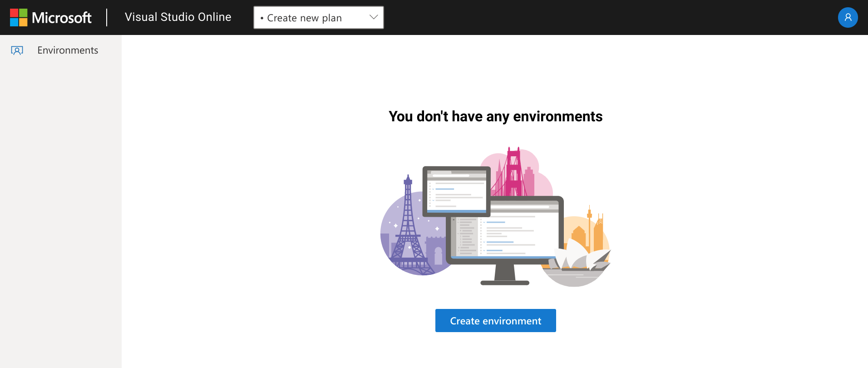Click the Arc de Triomphe in purple circle
The image size is (868, 368).
click(x=436, y=251)
